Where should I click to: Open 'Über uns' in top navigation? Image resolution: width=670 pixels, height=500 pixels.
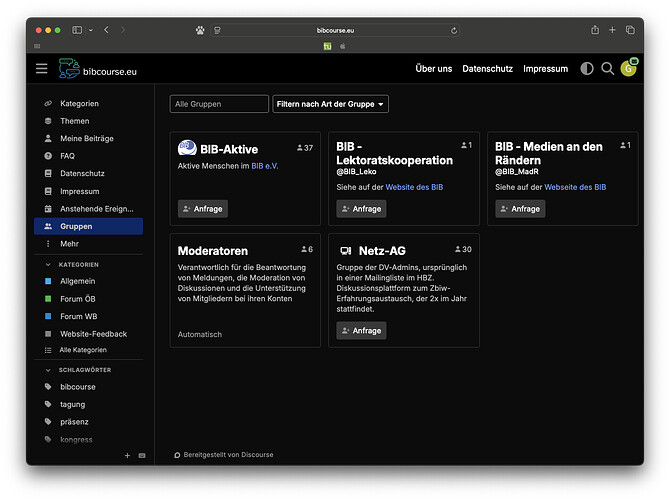pyautogui.click(x=433, y=69)
